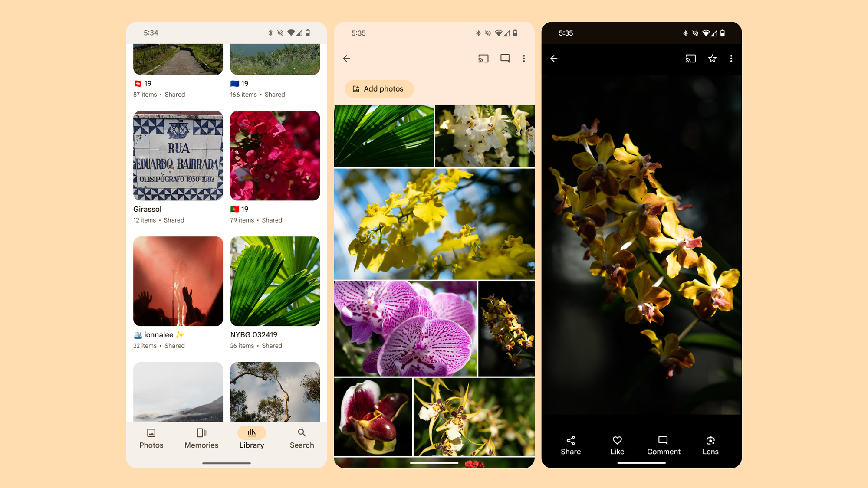
Task: Open Lens on the orchid photo
Action: (x=710, y=445)
